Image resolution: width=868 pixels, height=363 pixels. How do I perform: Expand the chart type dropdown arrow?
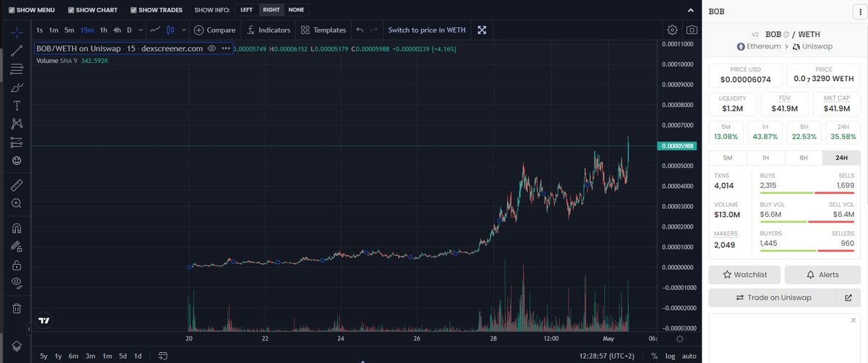point(184,30)
